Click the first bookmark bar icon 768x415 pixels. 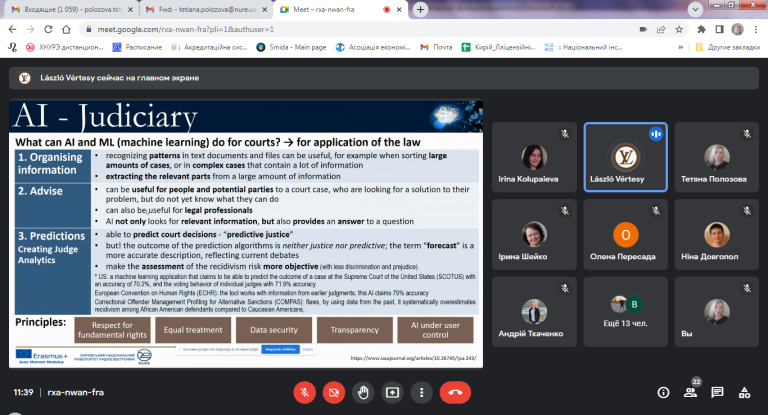coord(12,47)
